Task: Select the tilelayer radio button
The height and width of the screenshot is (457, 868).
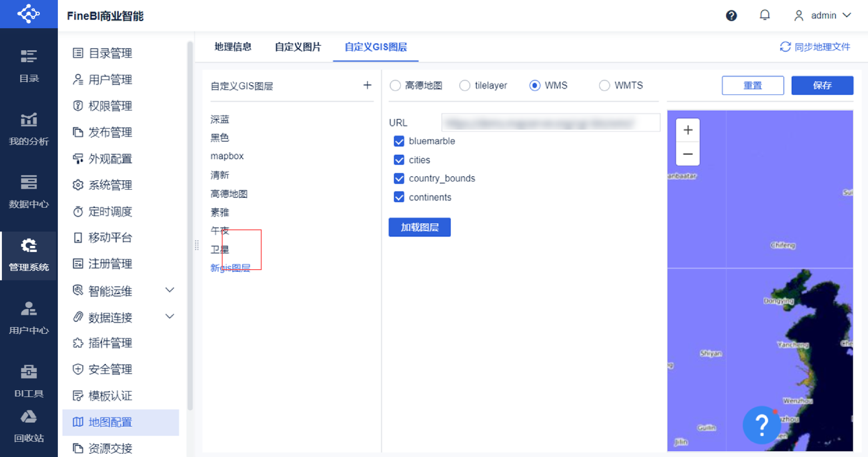Action: (x=464, y=86)
